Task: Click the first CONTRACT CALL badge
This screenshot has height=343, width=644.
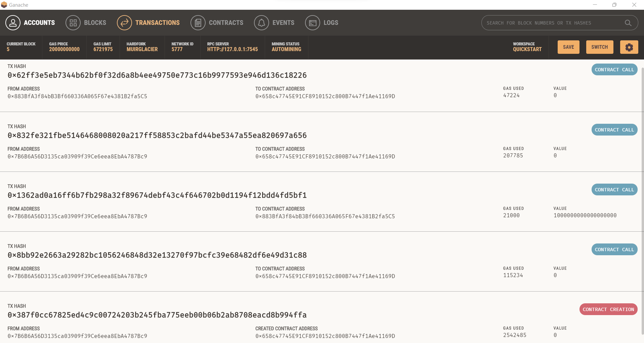Action: (614, 70)
